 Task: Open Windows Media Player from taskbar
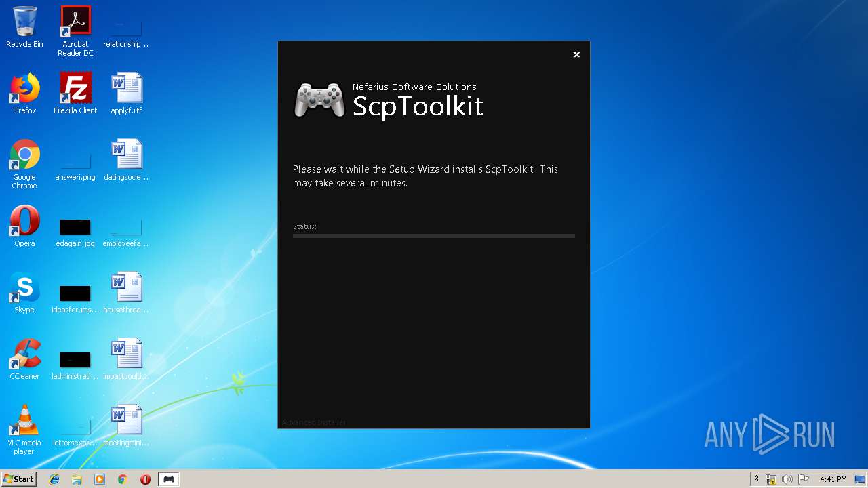(x=100, y=479)
